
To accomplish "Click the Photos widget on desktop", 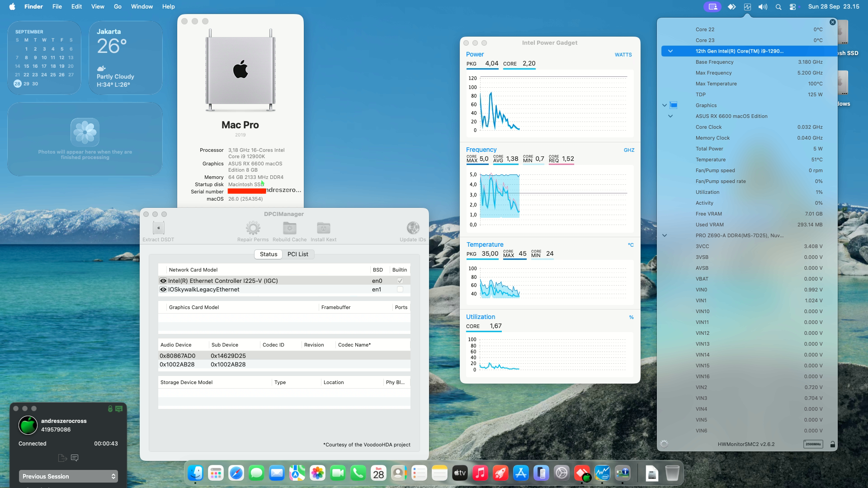I will [x=85, y=139].
